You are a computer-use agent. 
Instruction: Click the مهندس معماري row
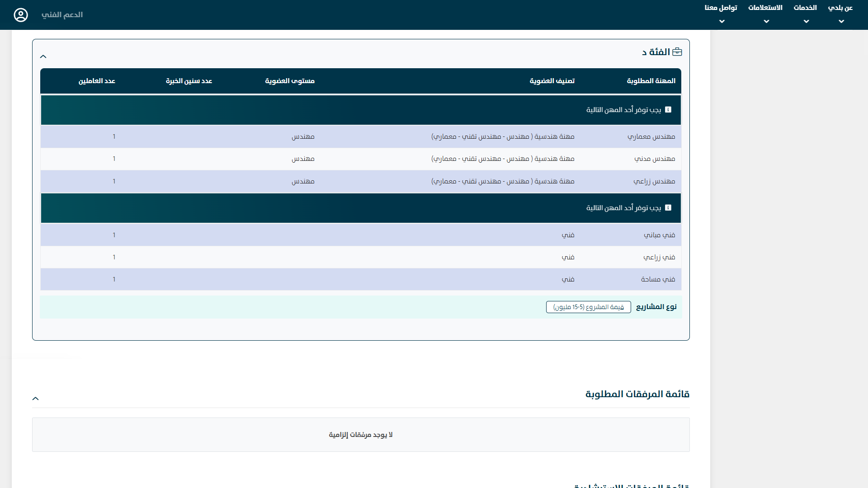pos(651,136)
